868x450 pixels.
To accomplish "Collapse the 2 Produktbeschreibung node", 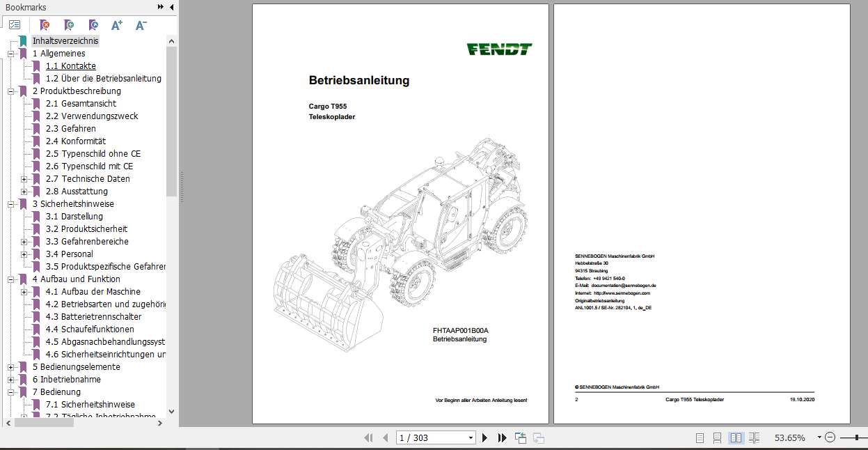I will (11, 91).
